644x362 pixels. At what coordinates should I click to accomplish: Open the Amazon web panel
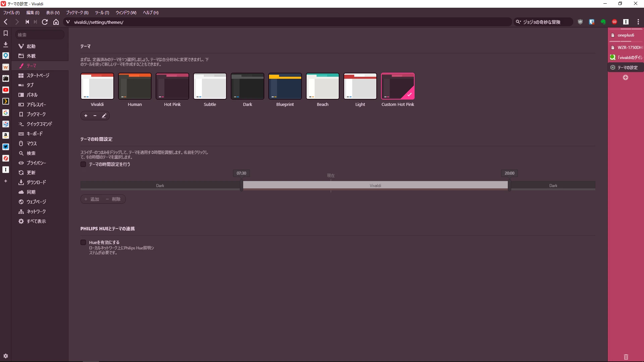coord(6,135)
